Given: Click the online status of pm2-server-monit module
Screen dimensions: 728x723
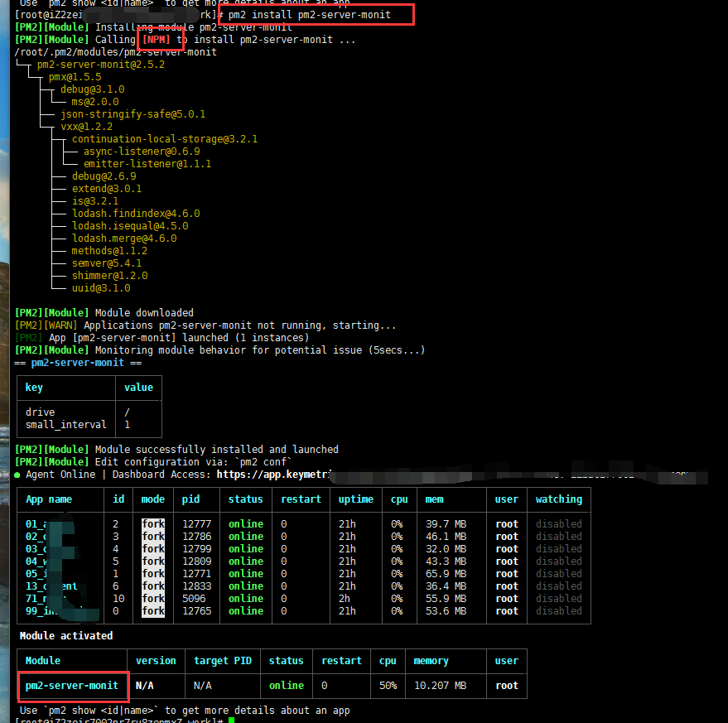Looking at the screenshot, I should 287,686.
